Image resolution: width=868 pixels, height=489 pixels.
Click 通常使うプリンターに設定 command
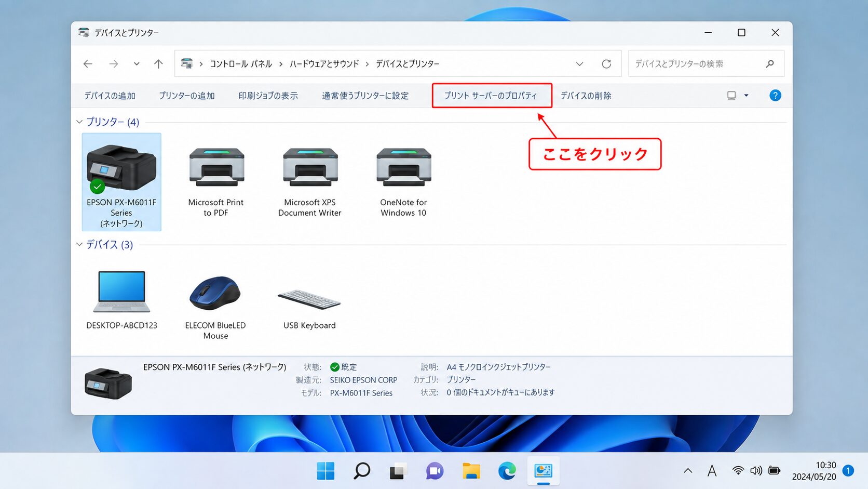click(365, 96)
